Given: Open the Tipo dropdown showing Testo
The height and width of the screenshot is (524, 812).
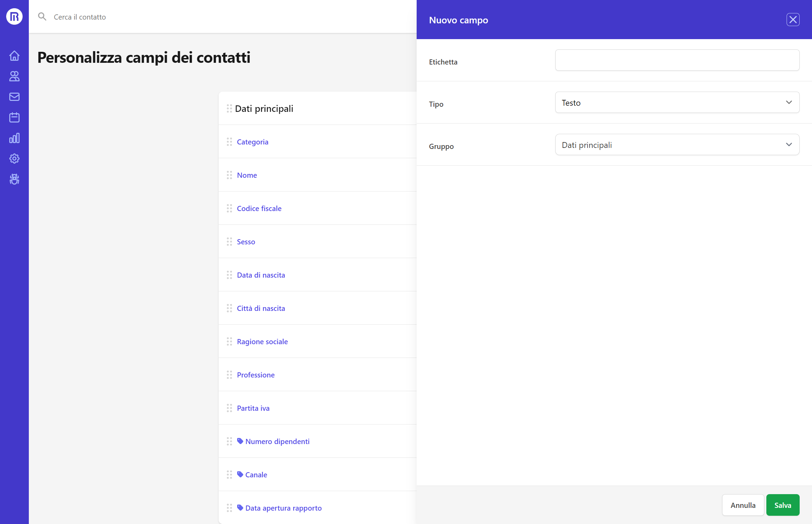Looking at the screenshot, I should pyautogui.click(x=676, y=102).
